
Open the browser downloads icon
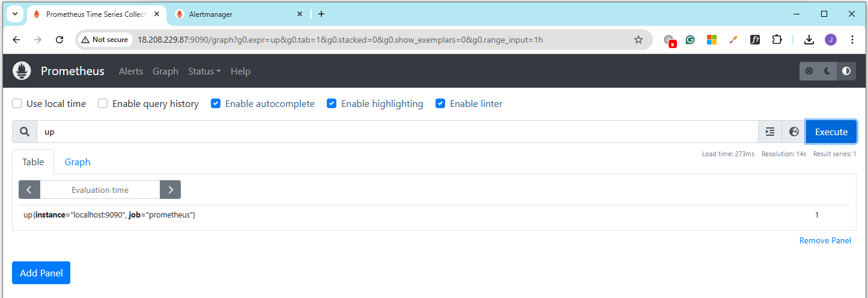[809, 40]
